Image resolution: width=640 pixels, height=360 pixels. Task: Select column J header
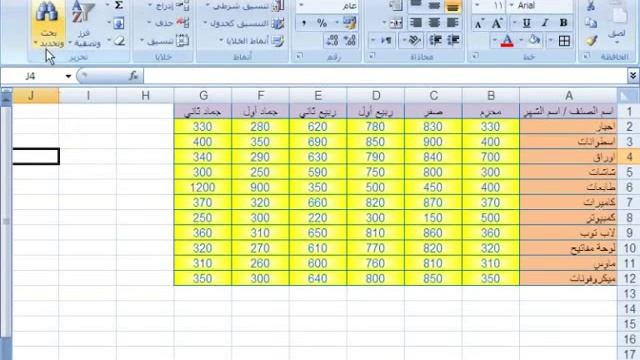click(x=36, y=96)
